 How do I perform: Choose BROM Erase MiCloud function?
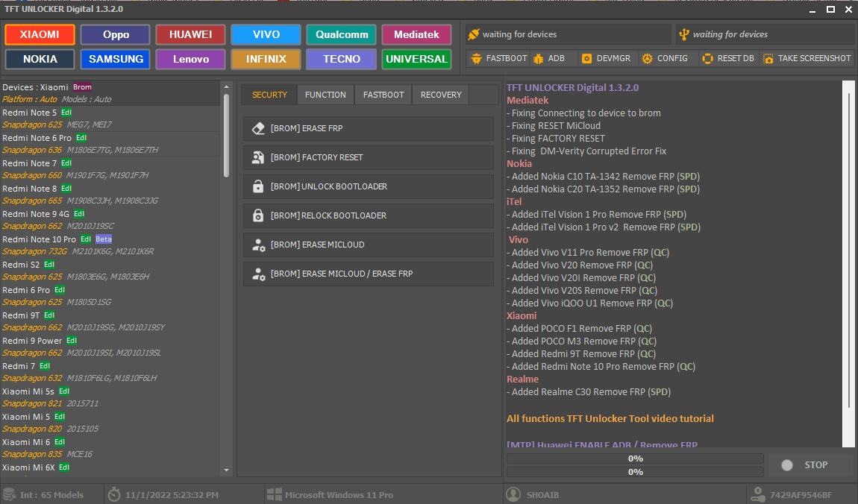pyautogui.click(x=369, y=245)
